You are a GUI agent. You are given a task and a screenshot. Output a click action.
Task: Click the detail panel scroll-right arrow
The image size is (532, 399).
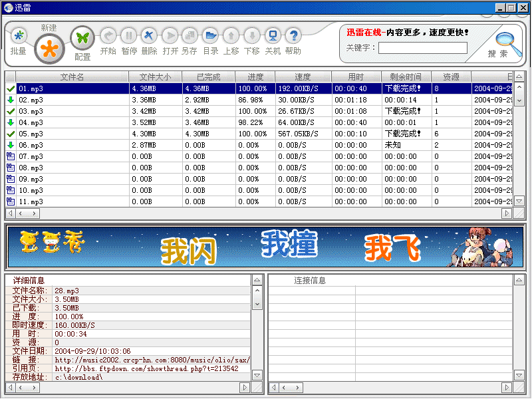coord(245,388)
